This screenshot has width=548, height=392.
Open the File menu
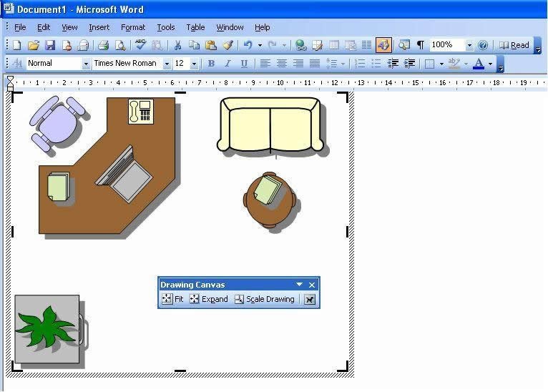(20, 27)
